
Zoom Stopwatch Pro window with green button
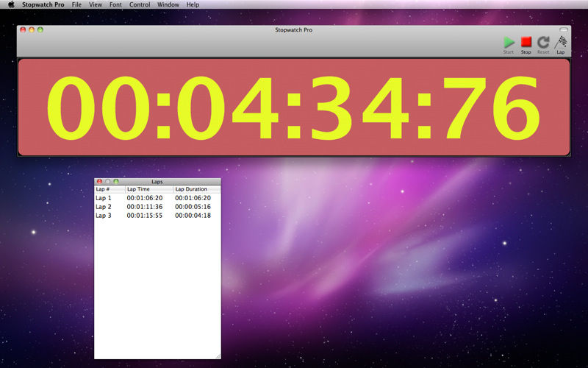tap(40, 29)
